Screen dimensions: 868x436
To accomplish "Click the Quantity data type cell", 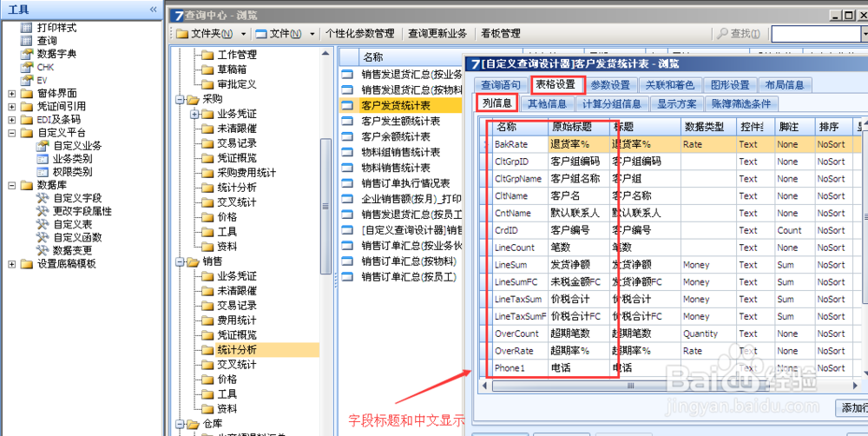I will point(708,334).
